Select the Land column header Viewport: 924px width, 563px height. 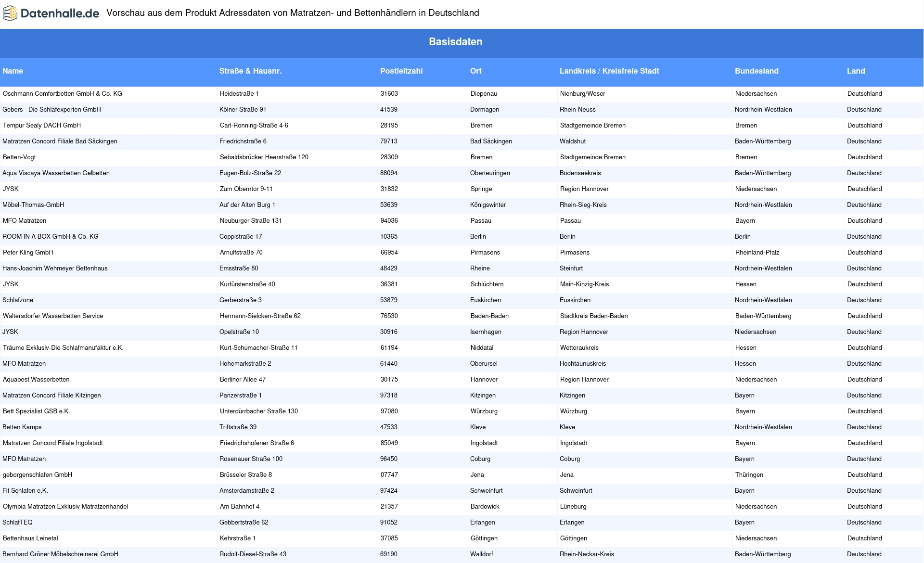coord(856,71)
